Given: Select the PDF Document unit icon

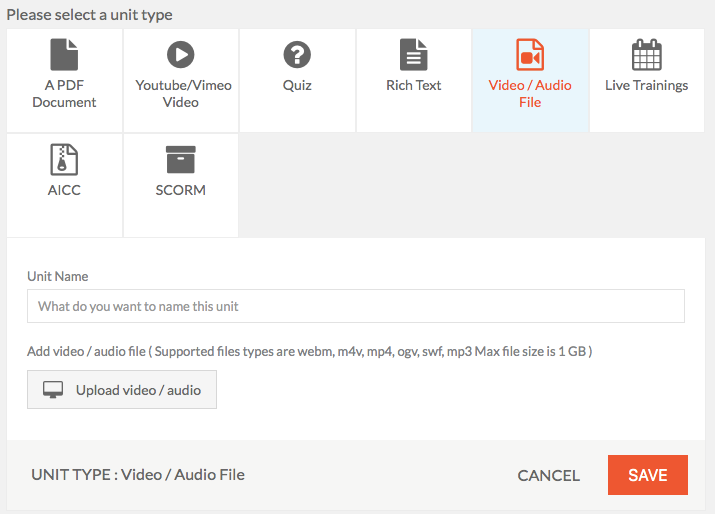Looking at the screenshot, I should tap(64, 55).
